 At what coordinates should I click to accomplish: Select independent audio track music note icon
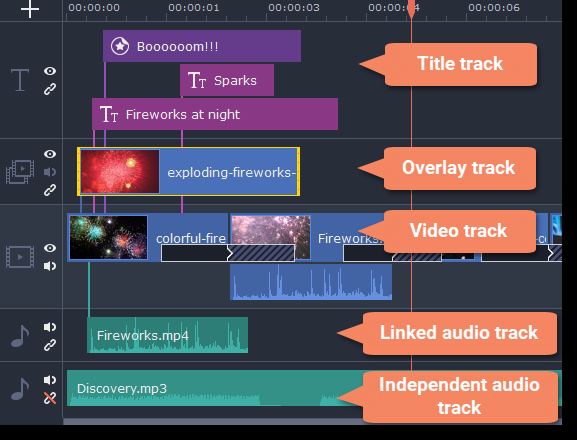tap(20, 389)
